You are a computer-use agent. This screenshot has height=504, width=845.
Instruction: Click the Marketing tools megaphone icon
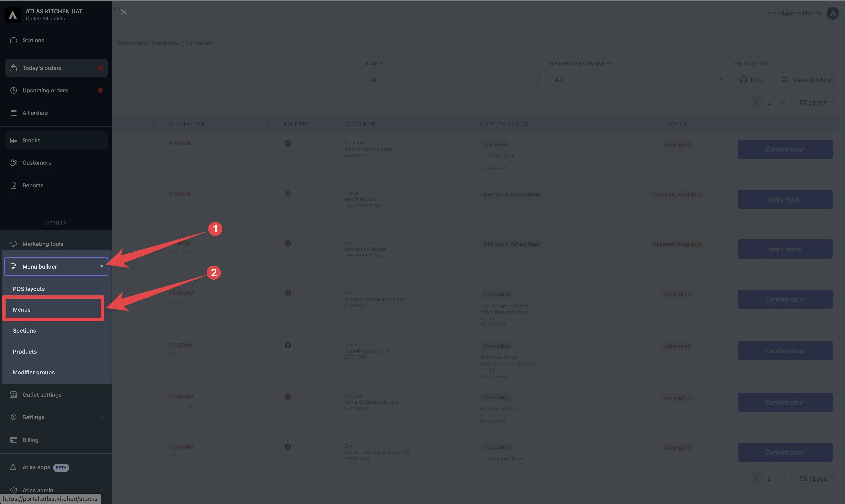click(14, 243)
